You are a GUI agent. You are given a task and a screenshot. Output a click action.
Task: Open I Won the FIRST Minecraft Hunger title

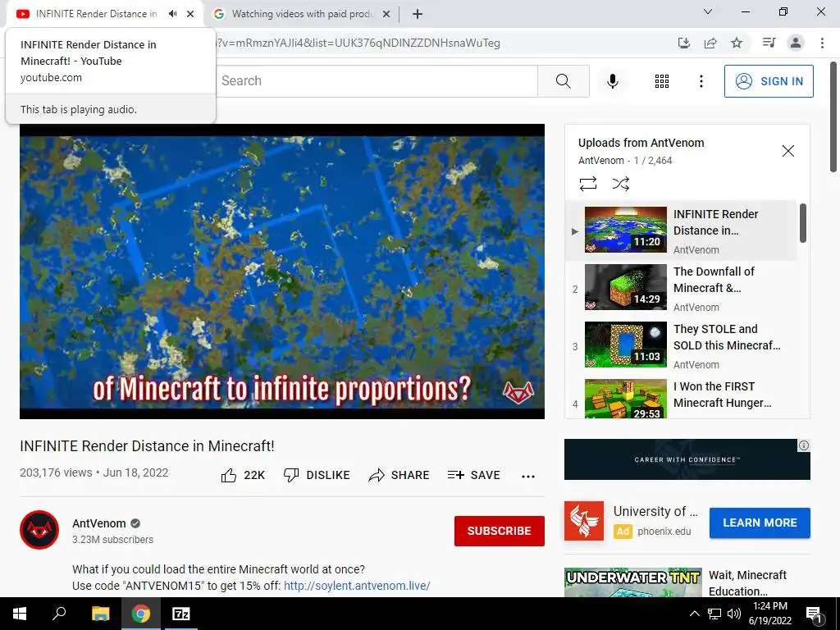pos(722,395)
